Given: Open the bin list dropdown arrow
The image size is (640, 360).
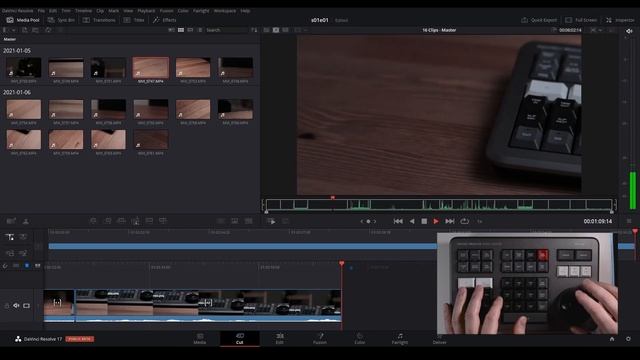Looking at the screenshot, I should pyautogui.click(x=13, y=30).
